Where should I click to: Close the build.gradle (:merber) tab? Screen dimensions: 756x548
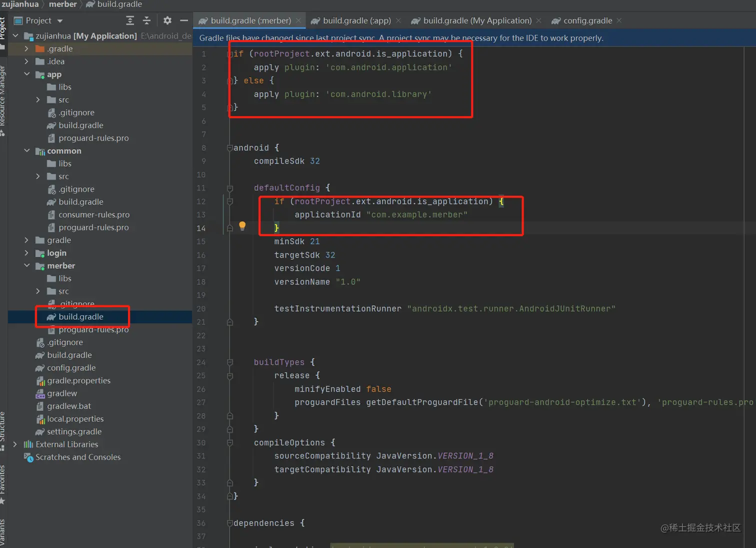298,21
